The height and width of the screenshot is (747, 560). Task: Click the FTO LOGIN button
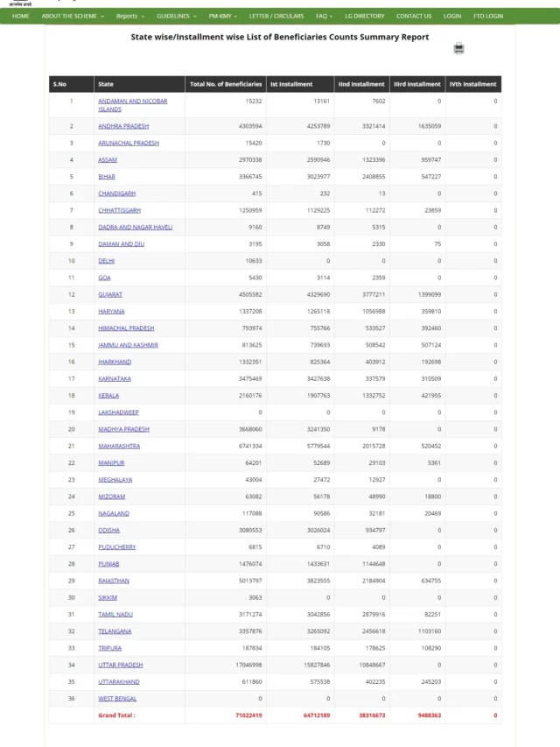pyautogui.click(x=486, y=16)
